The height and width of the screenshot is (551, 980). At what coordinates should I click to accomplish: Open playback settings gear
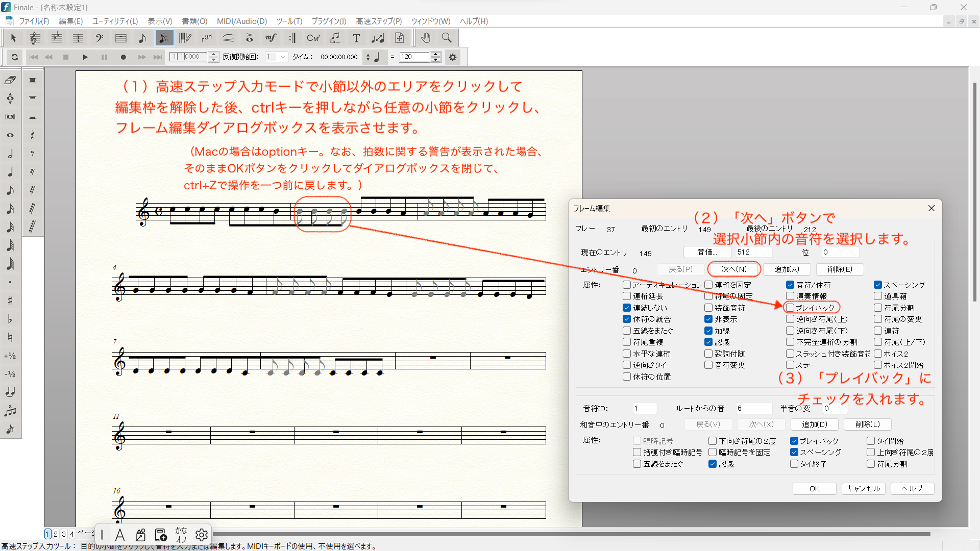[x=453, y=57]
